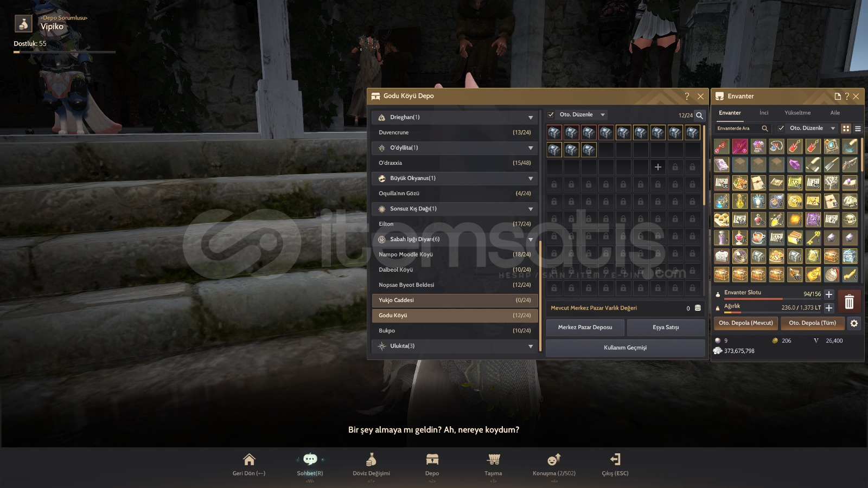Click the plus beside Envanter Slotu
868x488 pixels.
[829, 294]
